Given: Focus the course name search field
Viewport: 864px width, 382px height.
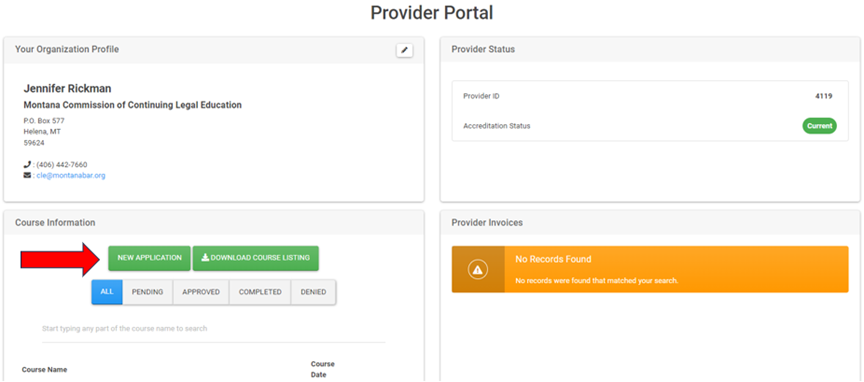Looking at the screenshot, I should [x=214, y=329].
